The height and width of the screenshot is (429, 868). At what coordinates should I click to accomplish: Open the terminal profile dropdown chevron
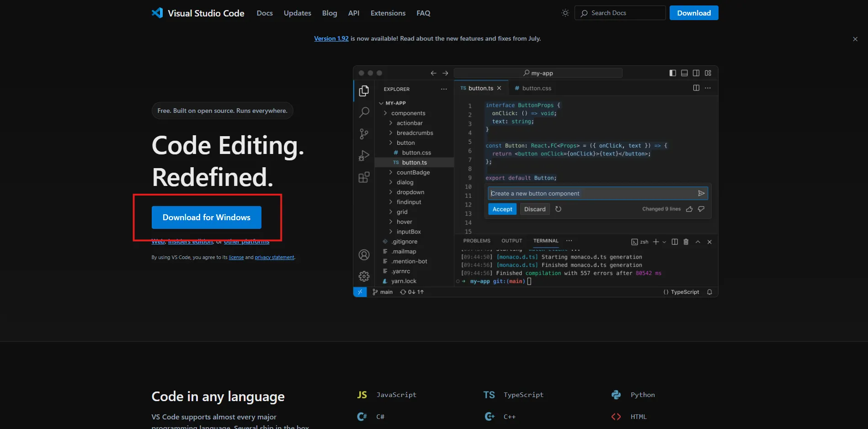tap(665, 242)
